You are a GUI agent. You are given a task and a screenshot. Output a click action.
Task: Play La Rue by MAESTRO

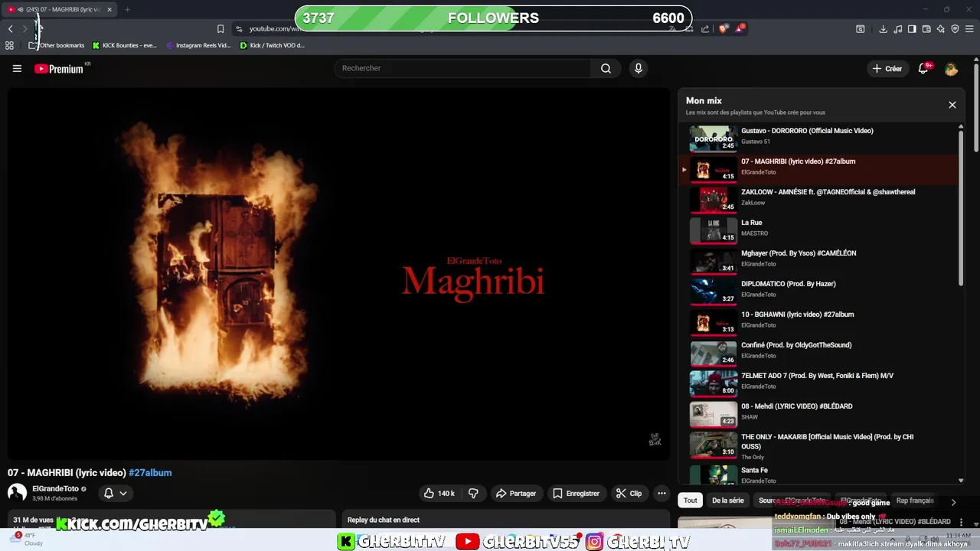pos(818,231)
